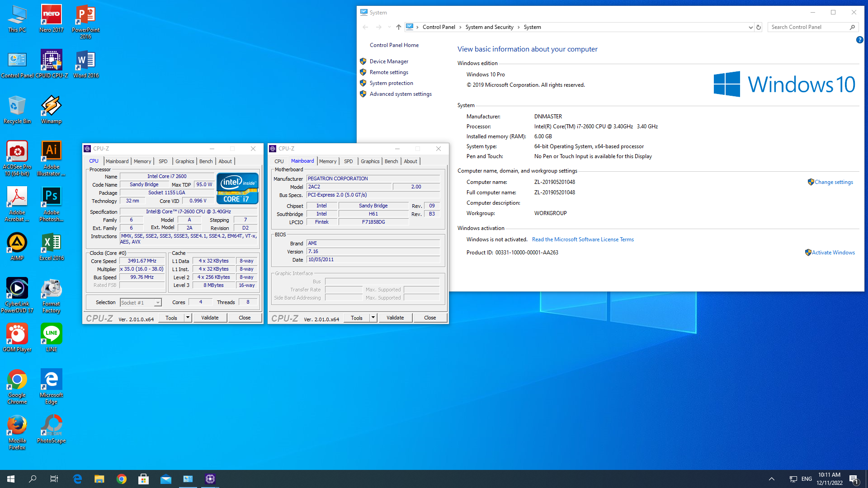Launch Format Factory desktop shortcut
The height and width of the screenshot is (488, 868).
[52, 296]
